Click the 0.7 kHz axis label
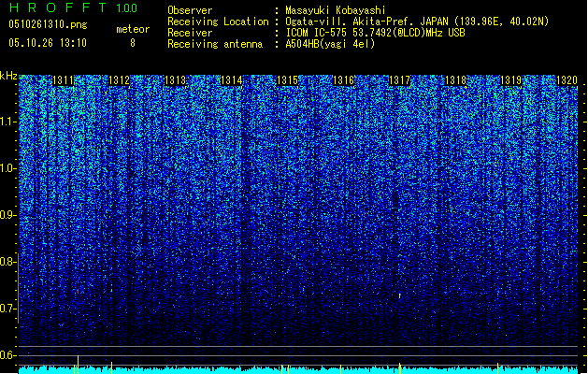The height and width of the screenshot is (374, 588). click(7, 309)
